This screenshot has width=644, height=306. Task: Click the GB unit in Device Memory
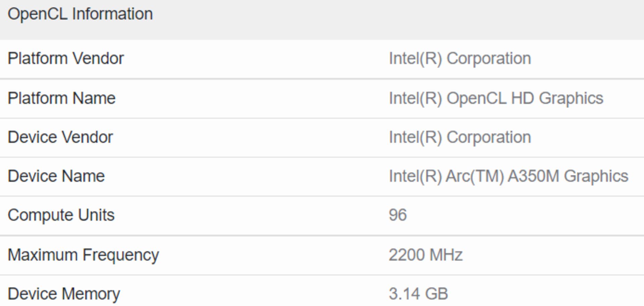click(x=437, y=294)
